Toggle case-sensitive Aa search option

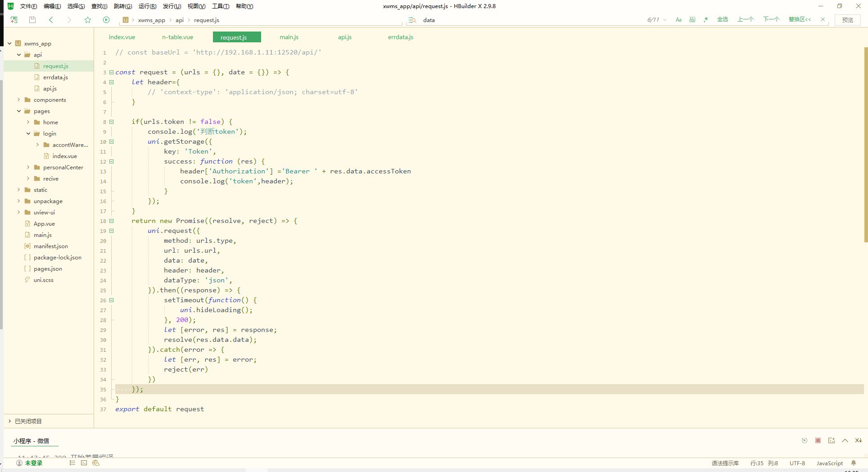(x=678, y=20)
